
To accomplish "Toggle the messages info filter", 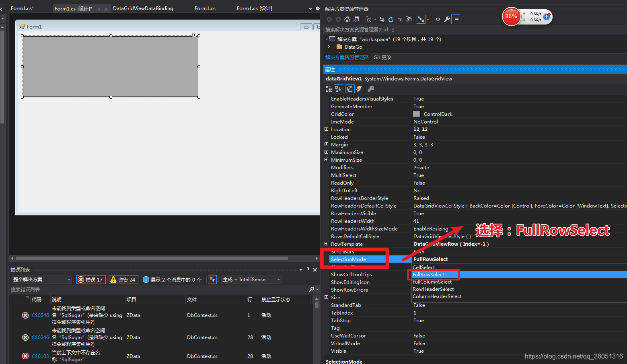I will coord(172,280).
